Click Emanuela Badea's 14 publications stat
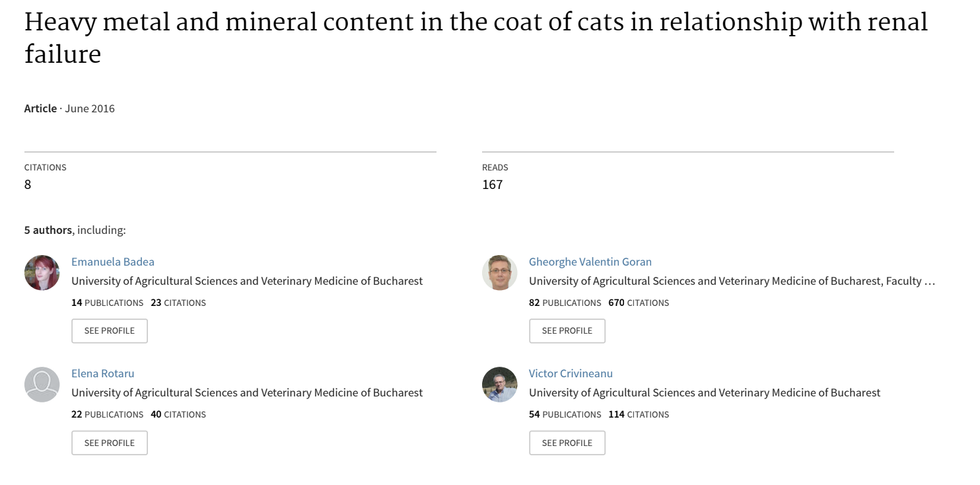Screen dimensions: 980x485 tap(107, 303)
